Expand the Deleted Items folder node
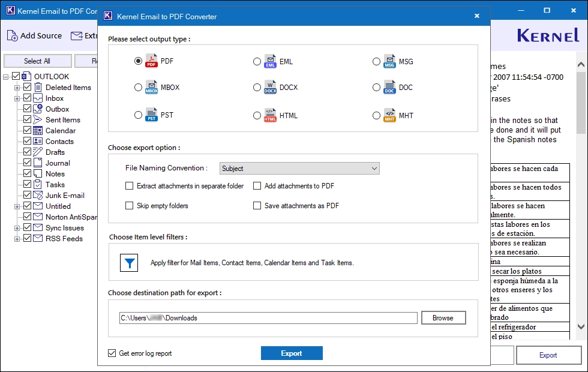The image size is (588, 372). 17,88
